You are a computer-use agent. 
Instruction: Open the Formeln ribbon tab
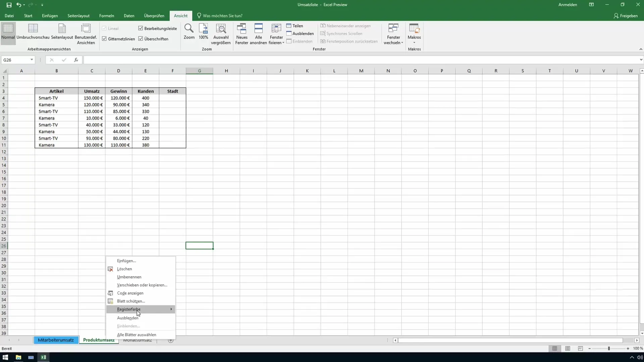[x=107, y=16]
